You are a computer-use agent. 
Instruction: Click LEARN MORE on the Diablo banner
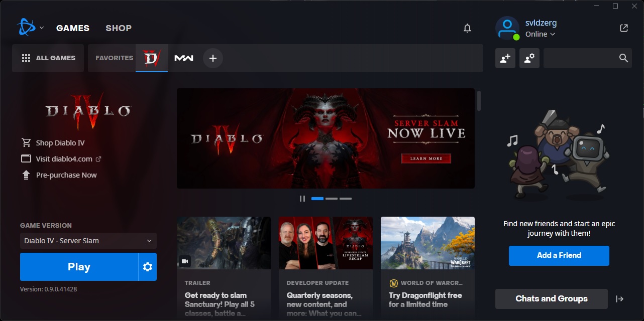click(426, 158)
